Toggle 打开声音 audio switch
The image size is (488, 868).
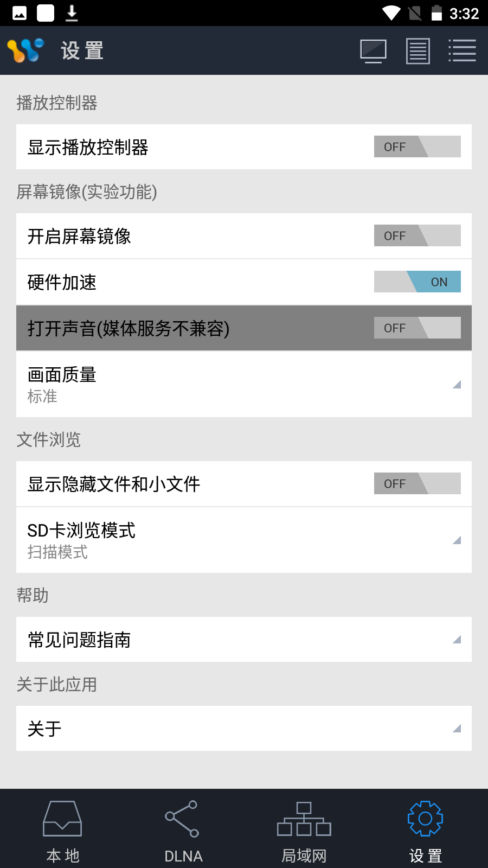(417, 328)
